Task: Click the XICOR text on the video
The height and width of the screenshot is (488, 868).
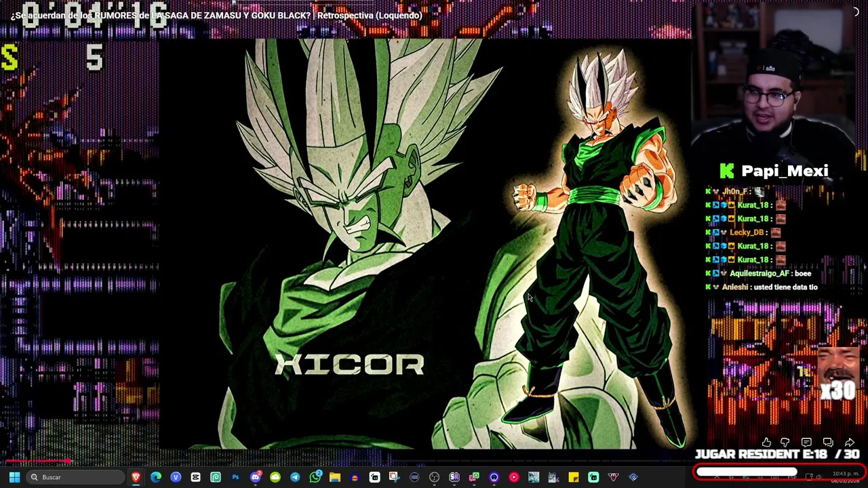Action: coord(349,365)
